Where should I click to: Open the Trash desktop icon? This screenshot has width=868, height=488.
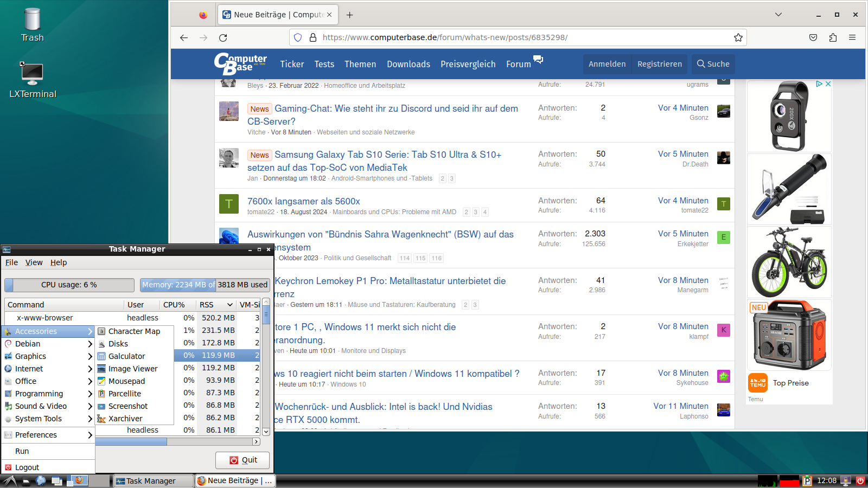pyautogui.click(x=33, y=25)
